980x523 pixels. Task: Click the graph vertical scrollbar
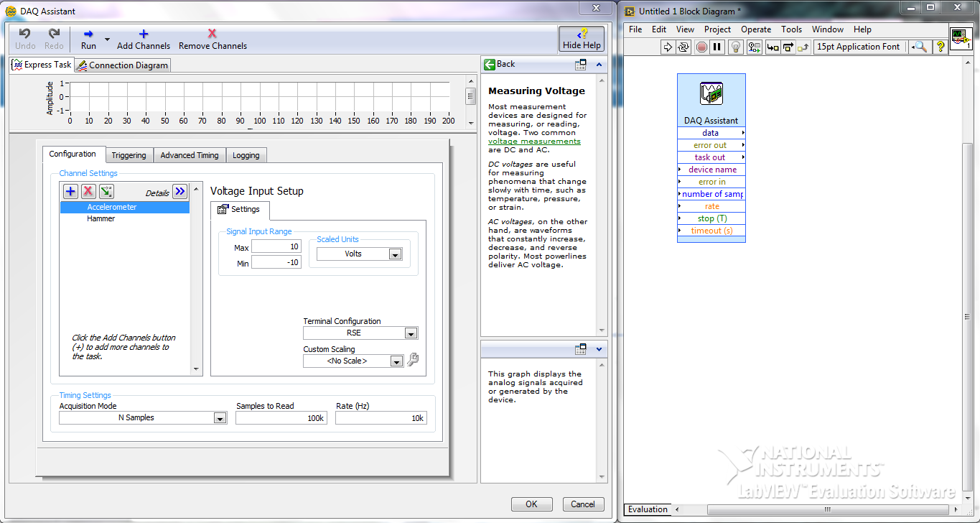pos(471,103)
